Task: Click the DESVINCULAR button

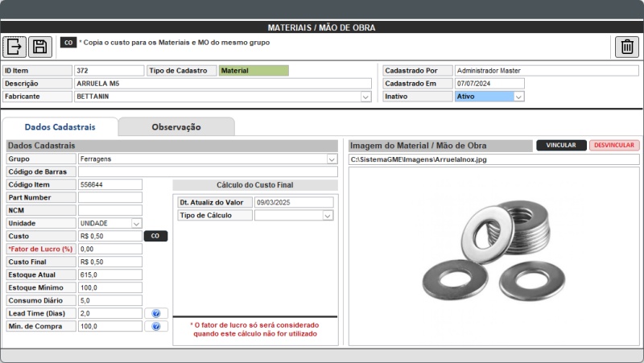Action: click(614, 146)
